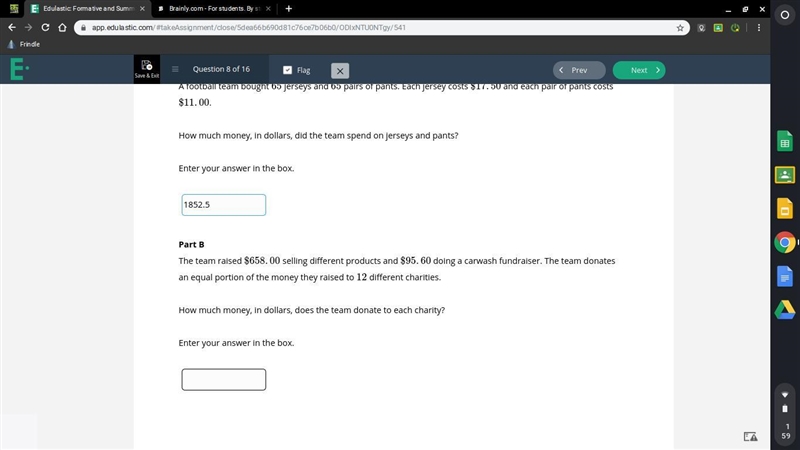Click the Wi-Fi status icon
Screen dimensions: 800x450
785,395
